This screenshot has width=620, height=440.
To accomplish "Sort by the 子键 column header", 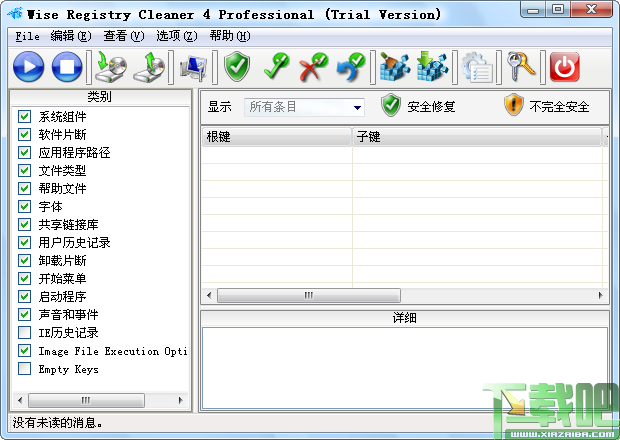I will [477, 137].
